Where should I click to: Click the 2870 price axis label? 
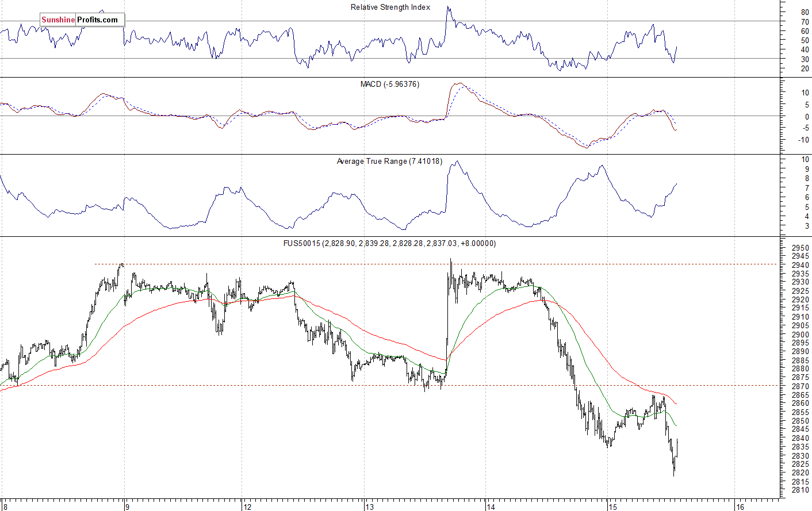tap(800, 386)
